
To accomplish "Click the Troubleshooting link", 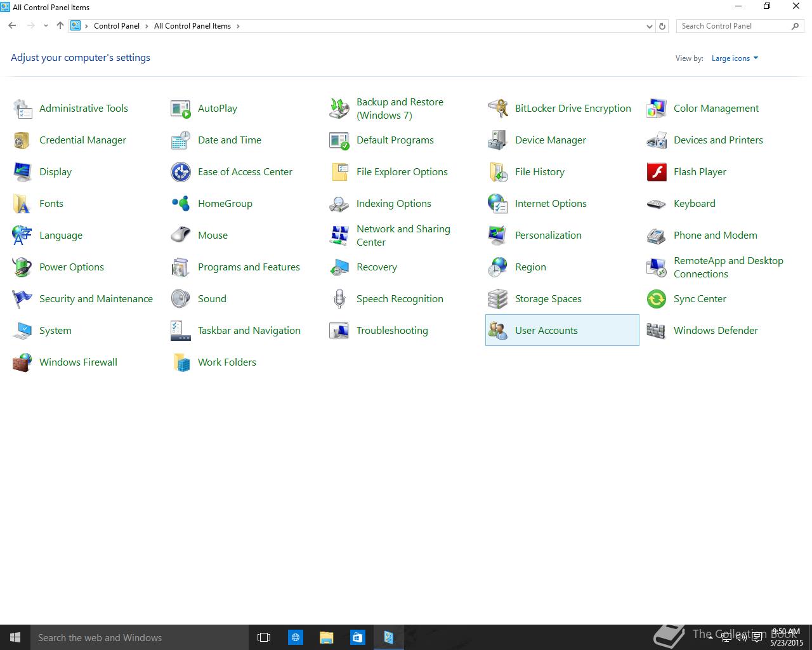I will (392, 331).
